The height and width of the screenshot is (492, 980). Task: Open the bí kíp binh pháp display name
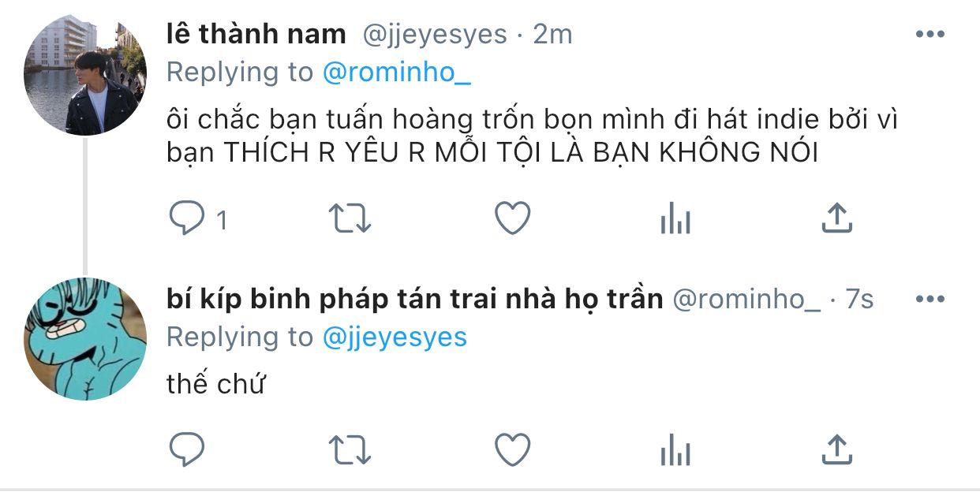415,299
